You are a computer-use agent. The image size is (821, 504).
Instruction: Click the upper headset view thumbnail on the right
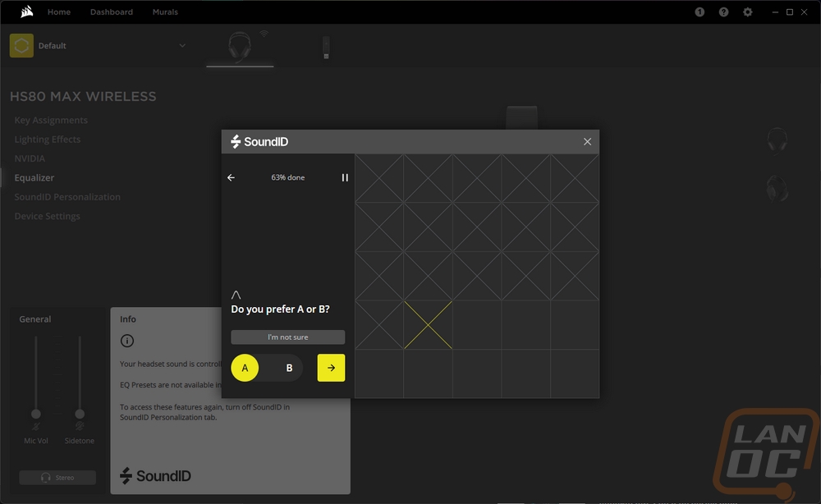pos(777,140)
